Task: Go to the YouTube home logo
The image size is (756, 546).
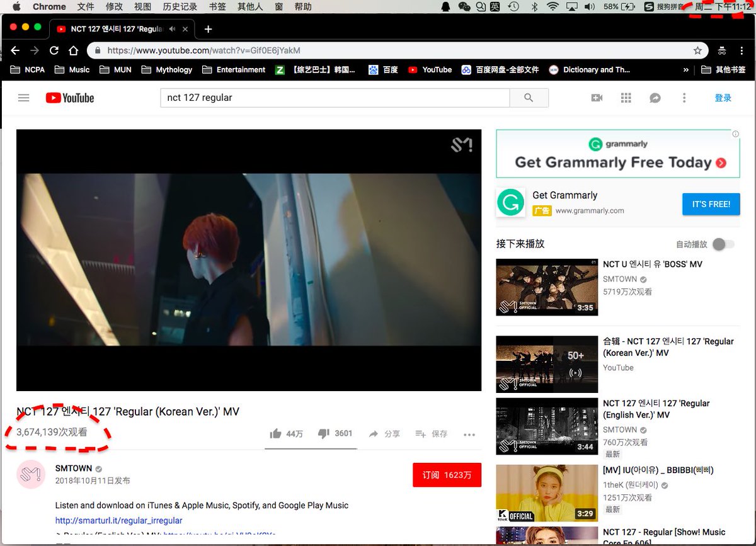Action: 69,98
